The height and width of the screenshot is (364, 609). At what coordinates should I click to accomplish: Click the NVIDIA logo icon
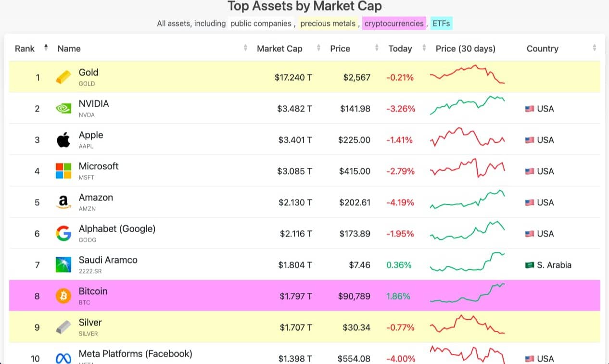[x=63, y=109]
